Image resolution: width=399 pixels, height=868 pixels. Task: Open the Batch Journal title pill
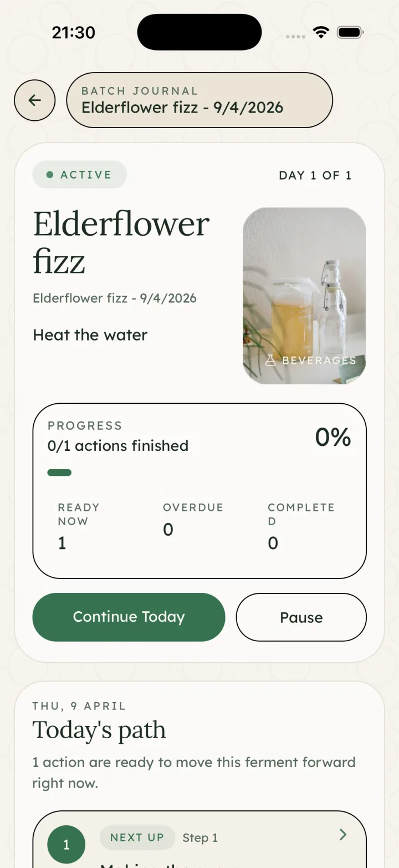[199, 100]
